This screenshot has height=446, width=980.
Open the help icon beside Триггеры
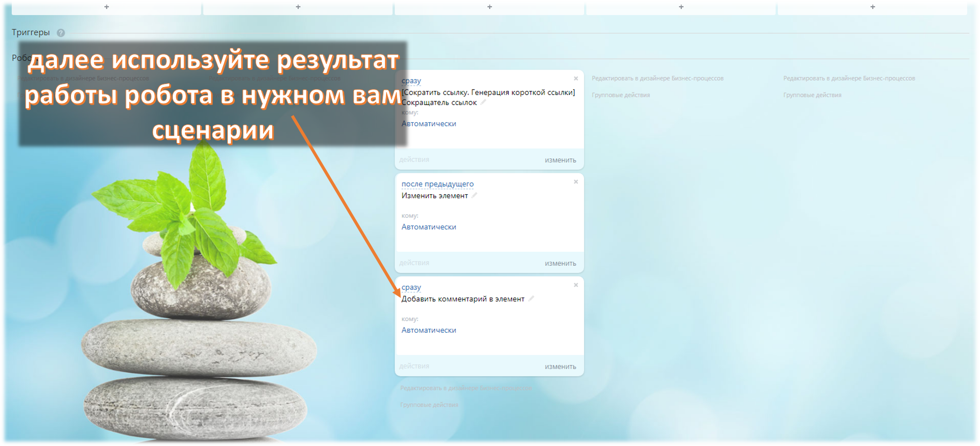tap(61, 33)
